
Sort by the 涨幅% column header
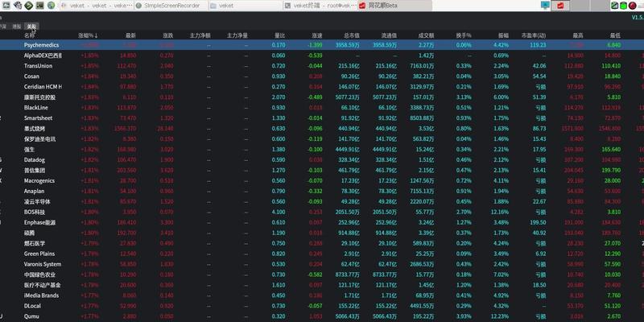[88, 35]
